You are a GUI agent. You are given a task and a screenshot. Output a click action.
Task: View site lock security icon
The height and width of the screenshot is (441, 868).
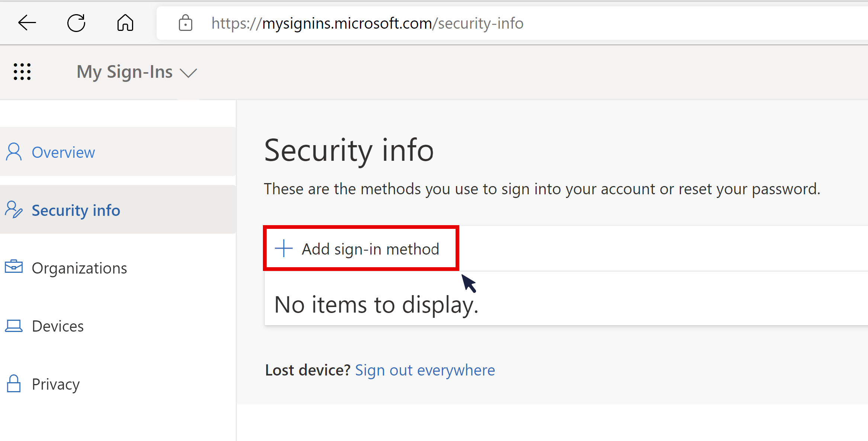point(185,23)
